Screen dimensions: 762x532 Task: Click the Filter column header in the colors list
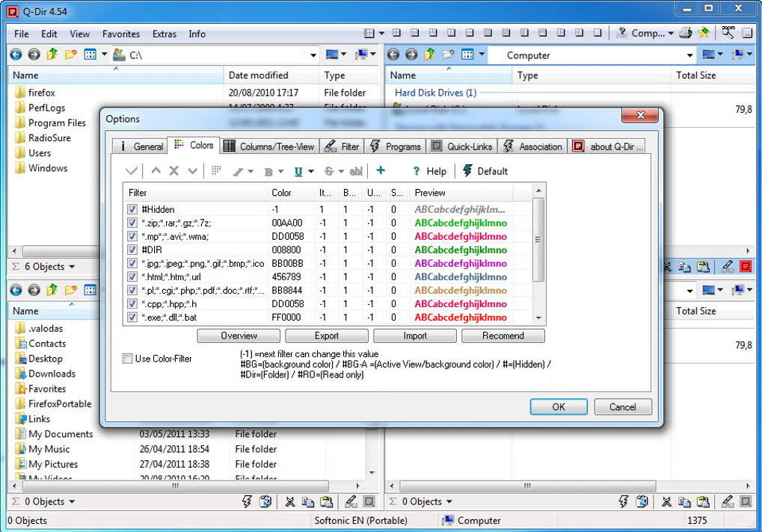coord(195,193)
